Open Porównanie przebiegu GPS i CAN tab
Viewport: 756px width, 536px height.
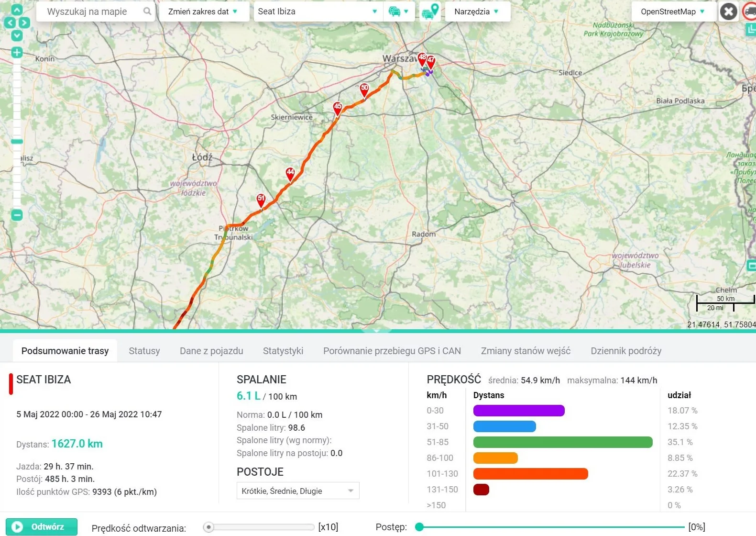coord(392,351)
